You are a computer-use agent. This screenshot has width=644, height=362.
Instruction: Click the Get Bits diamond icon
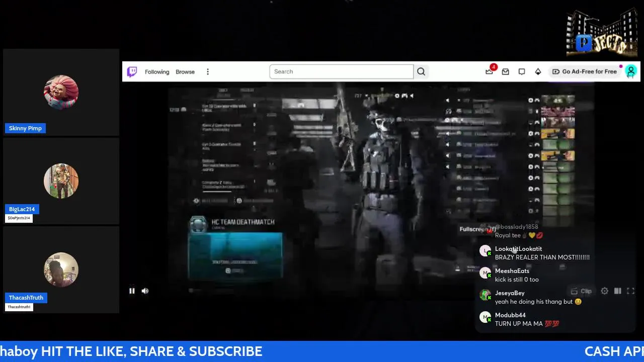click(538, 72)
